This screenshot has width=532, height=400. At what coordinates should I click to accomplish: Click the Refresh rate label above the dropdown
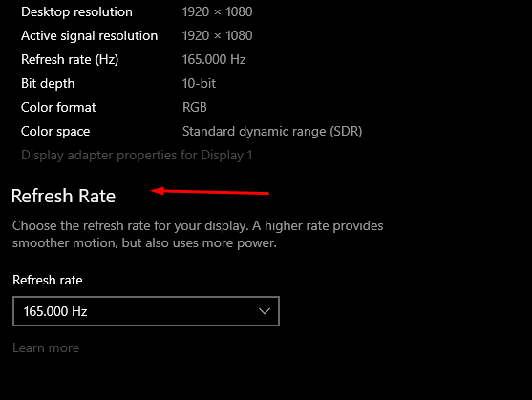pos(48,281)
